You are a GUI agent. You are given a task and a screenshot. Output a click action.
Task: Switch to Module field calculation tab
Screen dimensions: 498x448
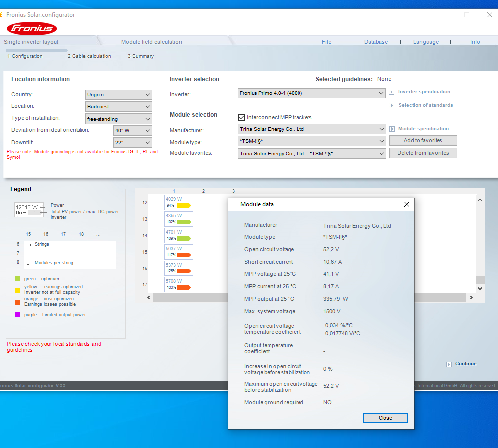tap(151, 42)
